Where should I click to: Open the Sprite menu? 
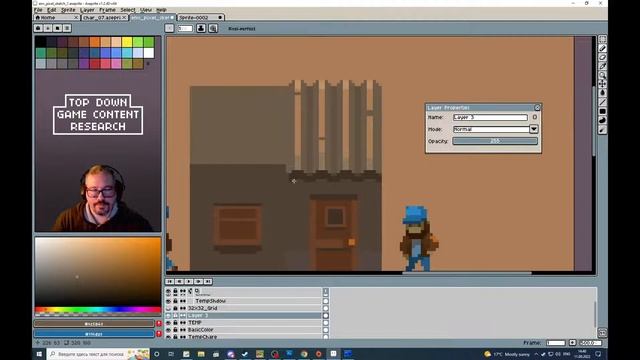68,10
